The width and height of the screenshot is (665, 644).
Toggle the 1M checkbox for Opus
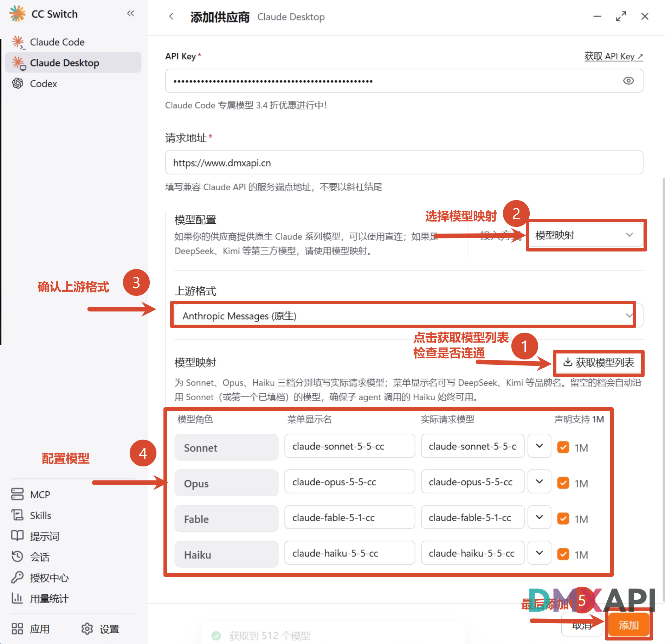563,483
